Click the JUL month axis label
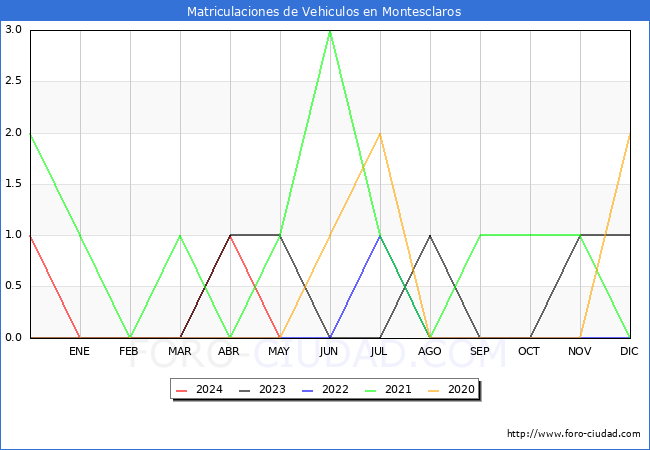The width and height of the screenshot is (650, 450). coord(379,351)
